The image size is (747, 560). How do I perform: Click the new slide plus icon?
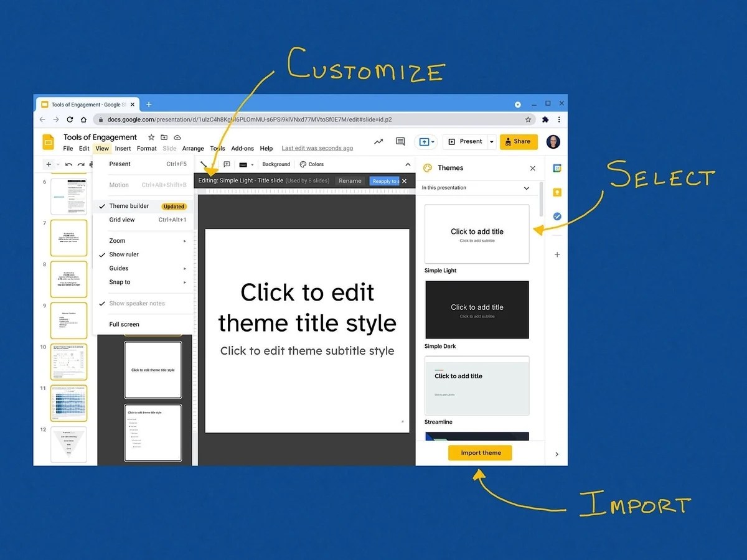coord(49,164)
